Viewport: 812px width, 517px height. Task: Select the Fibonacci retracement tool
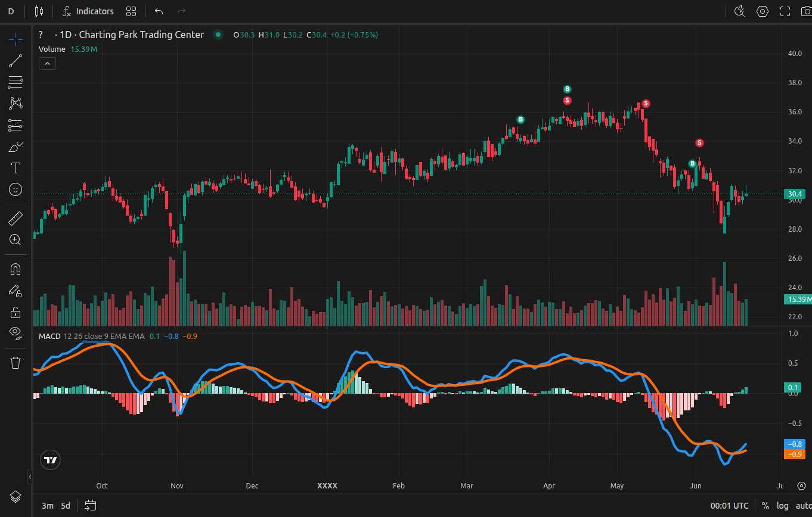coord(16,82)
